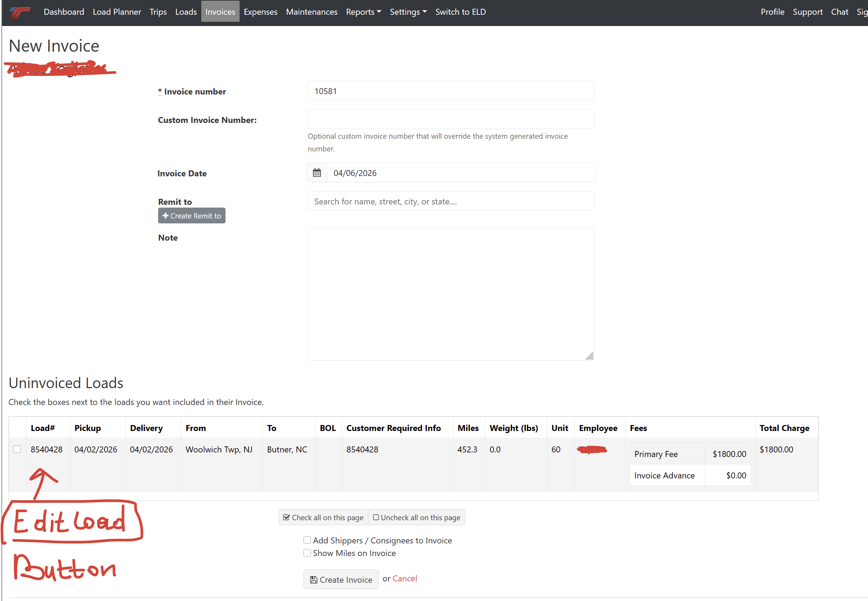This screenshot has width=868, height=601.
Task: Open the Loads menu item
Action: pyautogui.click(x=186, y=12)
